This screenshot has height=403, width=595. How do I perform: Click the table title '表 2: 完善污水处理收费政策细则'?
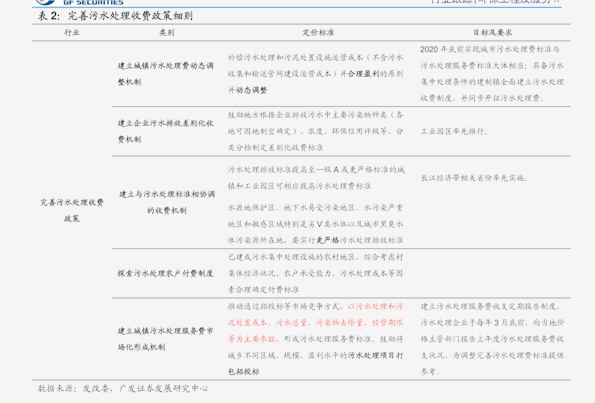(115, 16)
